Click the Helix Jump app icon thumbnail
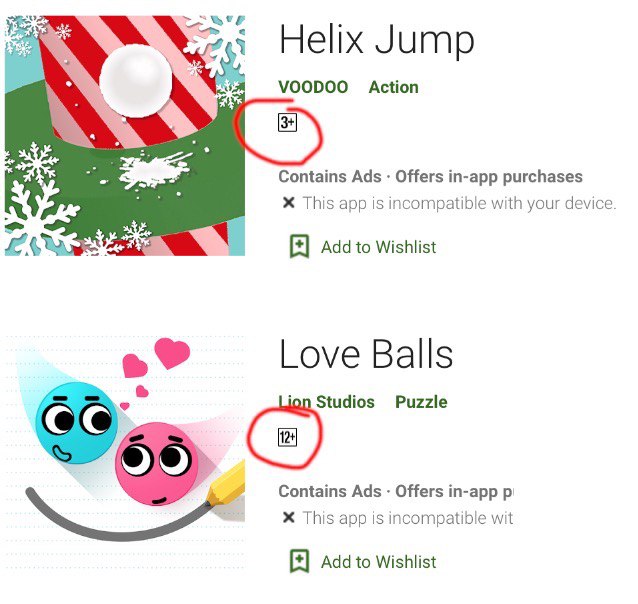This screenshot has height=604, width=638. [x=125, y=136]
